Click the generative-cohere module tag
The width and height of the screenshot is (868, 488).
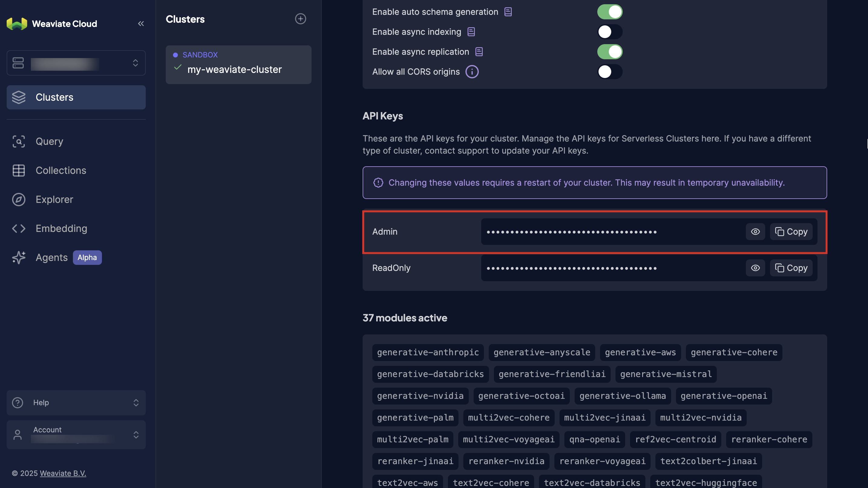[x=734, y=352]
